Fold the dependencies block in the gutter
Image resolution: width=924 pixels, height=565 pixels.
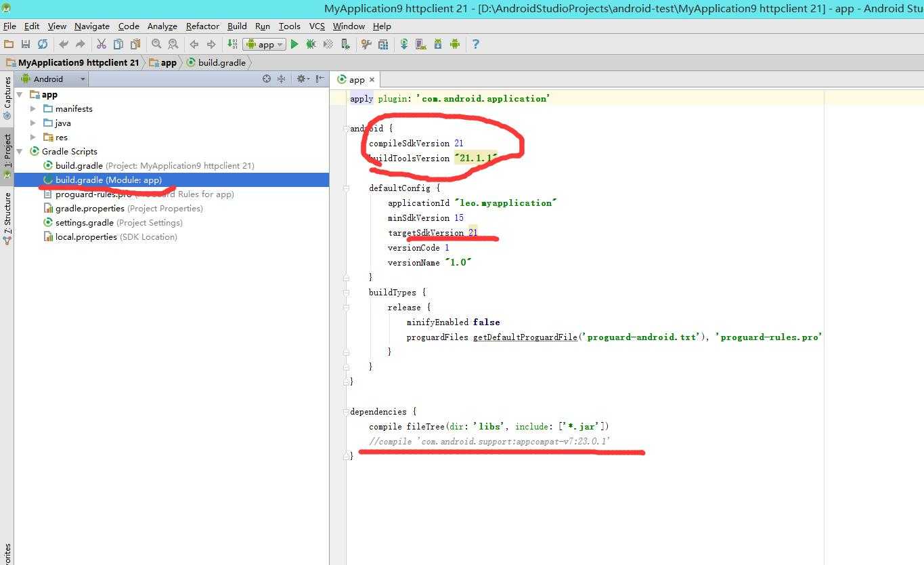346,411
